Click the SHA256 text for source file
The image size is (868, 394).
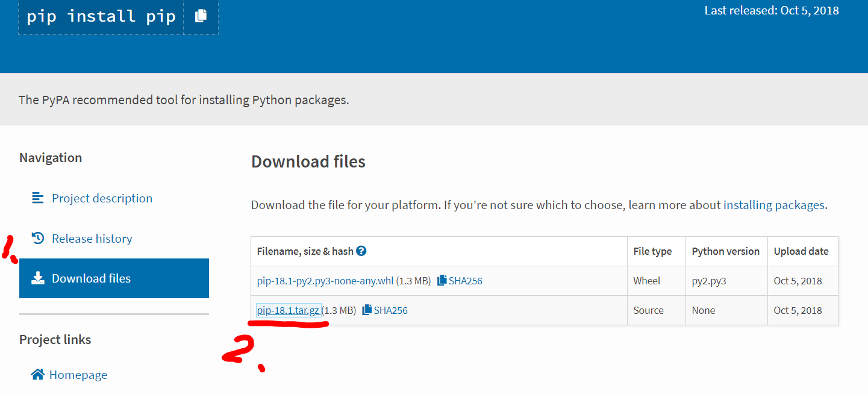pyautogui.click(x=391, y=310)
